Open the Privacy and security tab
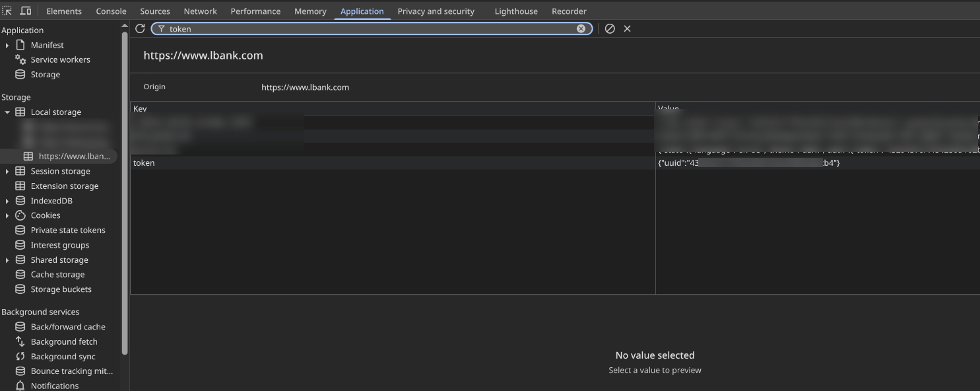Screen dimensions: 980x391 pos(436,11)
